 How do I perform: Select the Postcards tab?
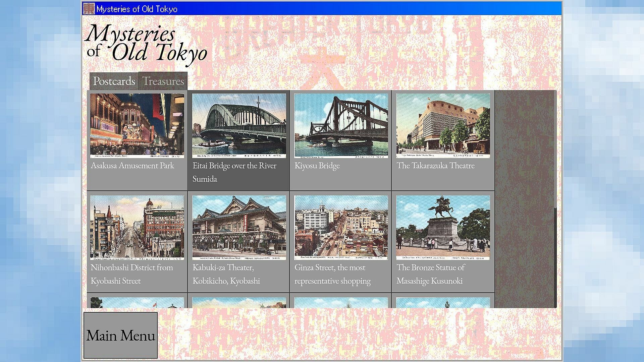pyautogui.click(x=114, y=81)
